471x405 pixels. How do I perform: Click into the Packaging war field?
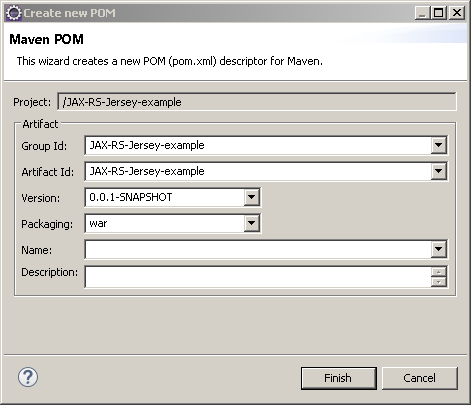(x=165, y=223)
